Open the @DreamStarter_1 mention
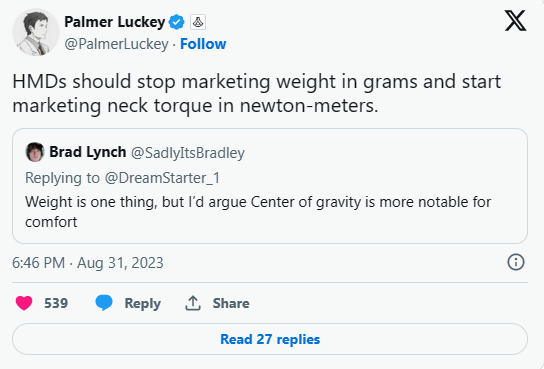 (x=162, y=178)
